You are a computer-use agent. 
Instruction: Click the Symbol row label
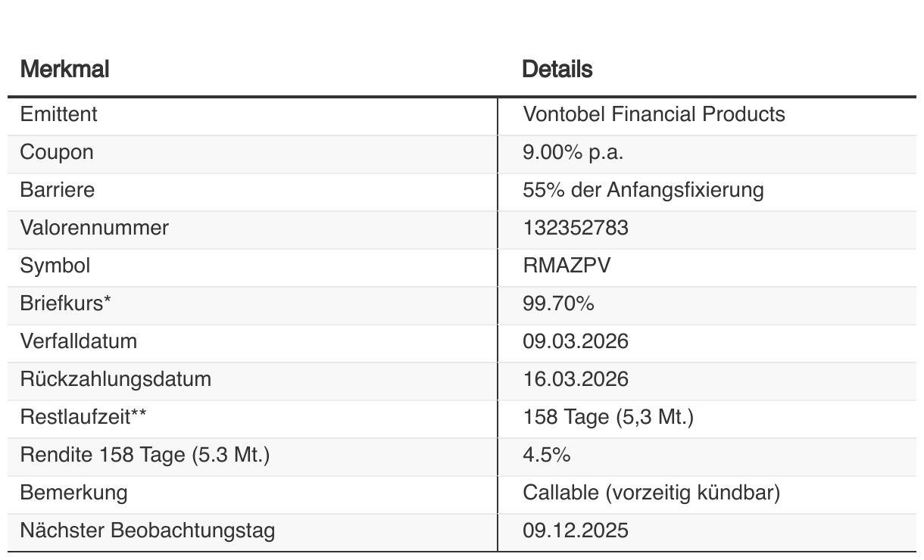coord(55,266)
